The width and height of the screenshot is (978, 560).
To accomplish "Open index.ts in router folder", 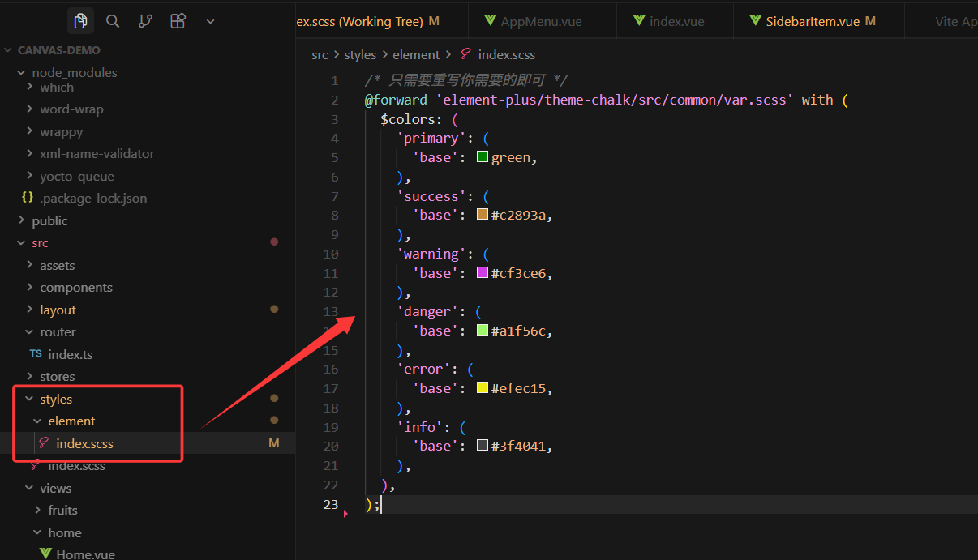I will click(70, 354).
